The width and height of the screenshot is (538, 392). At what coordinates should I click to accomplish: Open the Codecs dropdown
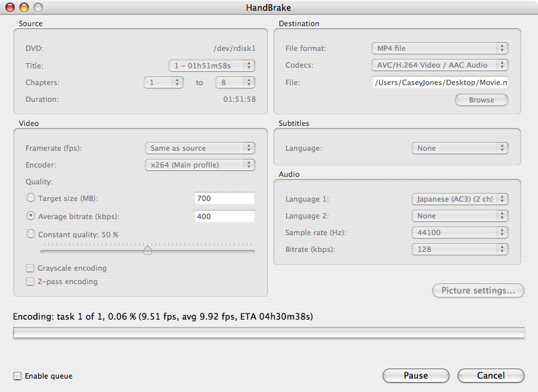tap(440, 65)
